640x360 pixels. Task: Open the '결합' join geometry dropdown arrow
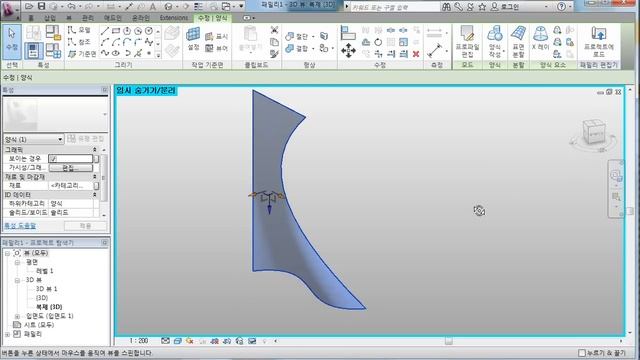pos(313,48)
